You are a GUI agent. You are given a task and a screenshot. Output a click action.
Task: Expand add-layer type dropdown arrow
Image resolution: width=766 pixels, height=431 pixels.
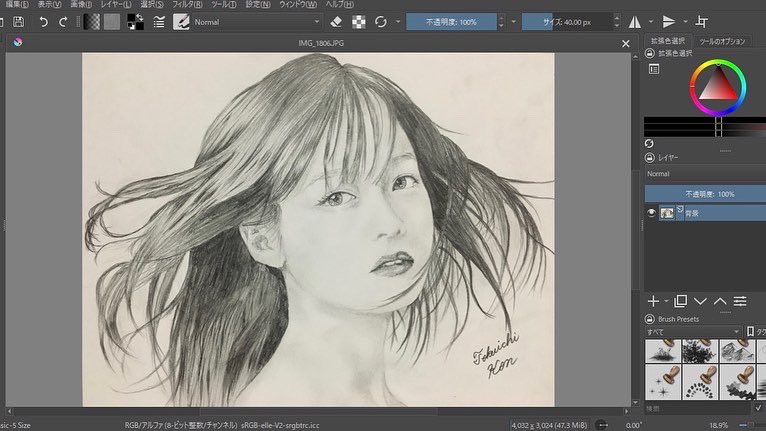pos(666,301)
